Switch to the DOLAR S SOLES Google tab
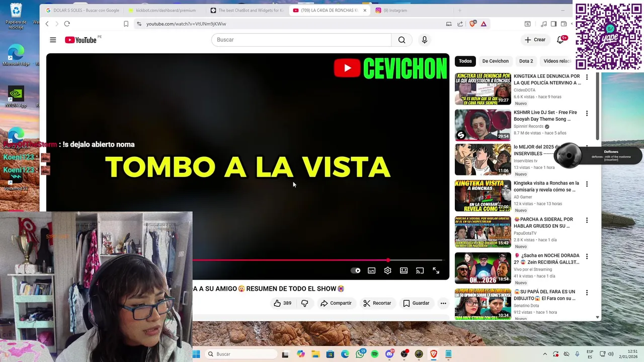The image size is (644, 362). click(x=83, y=10)
